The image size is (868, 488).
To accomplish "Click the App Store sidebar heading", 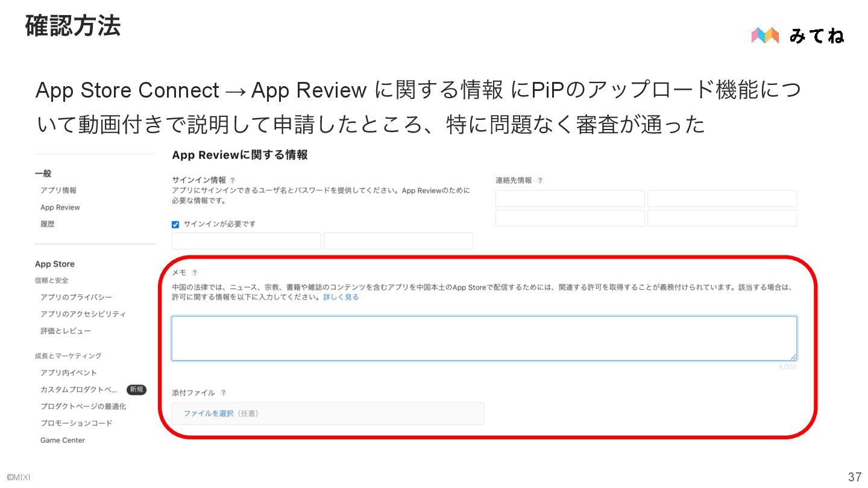I will click(x=55, y=264).
